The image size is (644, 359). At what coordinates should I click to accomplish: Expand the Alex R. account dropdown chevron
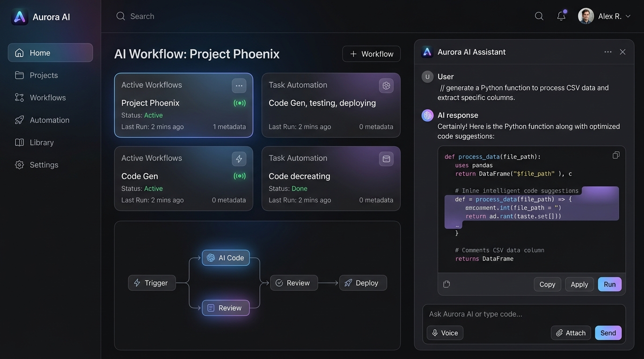(628, 16)
